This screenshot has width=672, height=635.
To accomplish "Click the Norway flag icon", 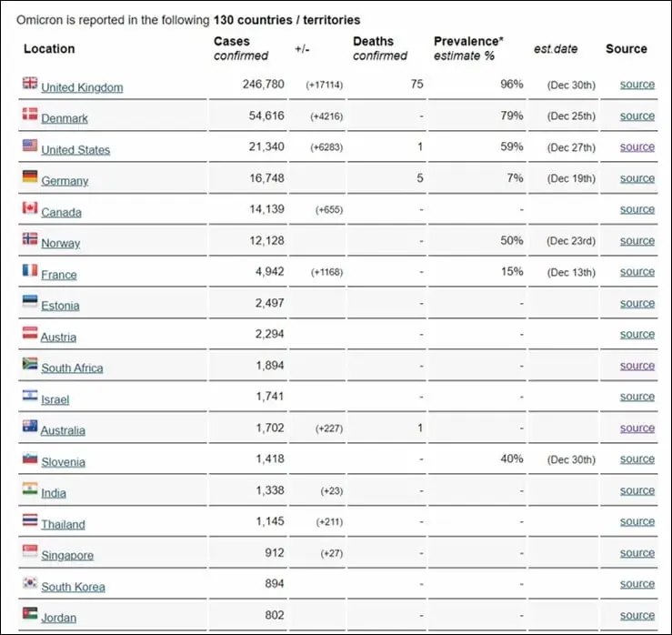I will click(x=30, y=239).
